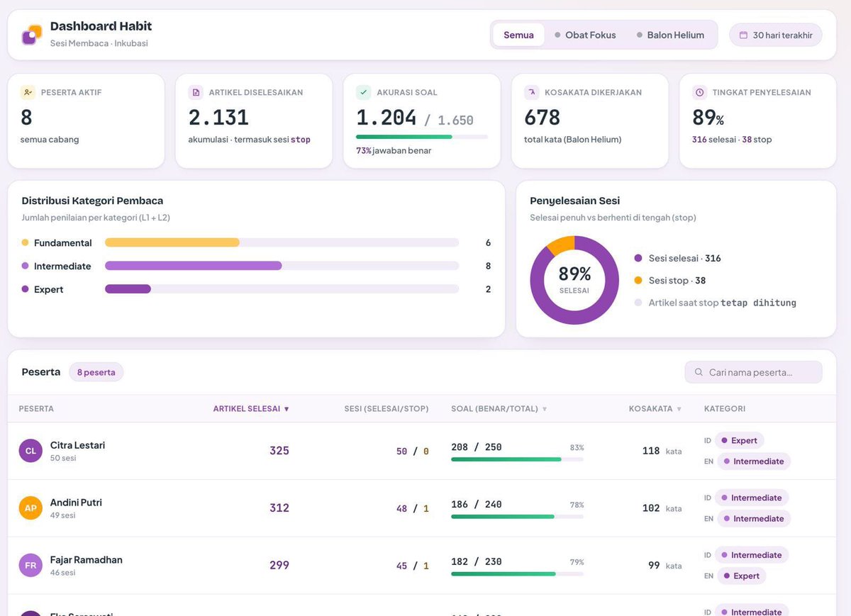
Task: Switch to the Obat Fokus tab
Action: (x=585, y=35)
